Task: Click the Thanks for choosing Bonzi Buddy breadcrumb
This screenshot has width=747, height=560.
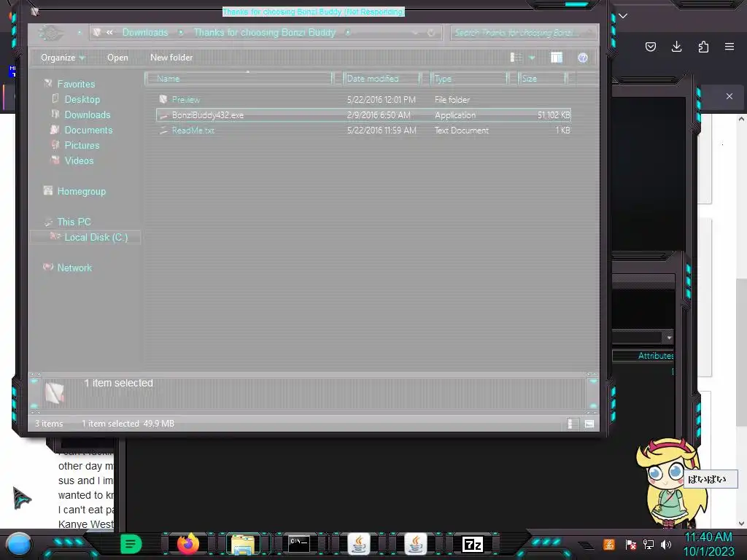Action: point(264,32)
